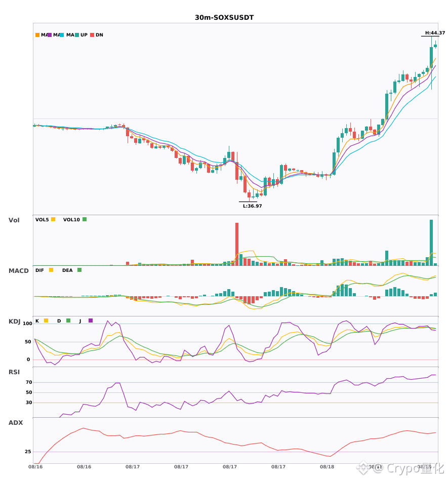Click the MACD panel label
Image resolution: width=448 pixels, height=481 pixels.
tap(18, 271)
